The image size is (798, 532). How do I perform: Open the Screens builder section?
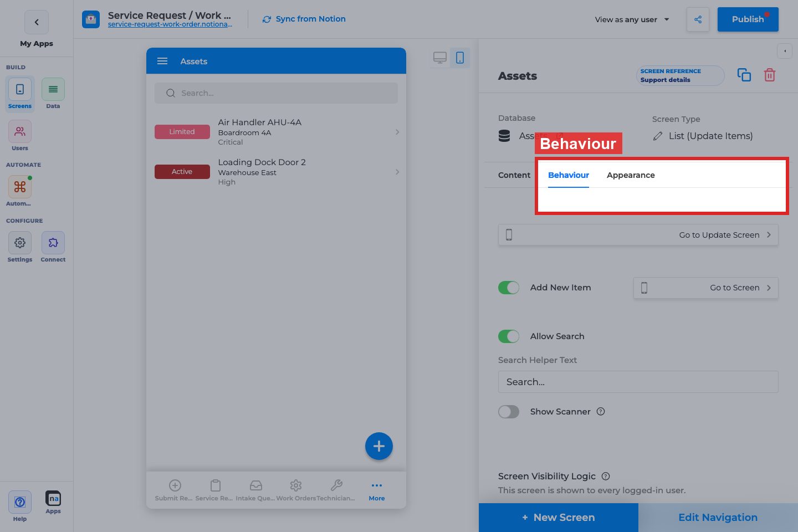tap(20, 94)
